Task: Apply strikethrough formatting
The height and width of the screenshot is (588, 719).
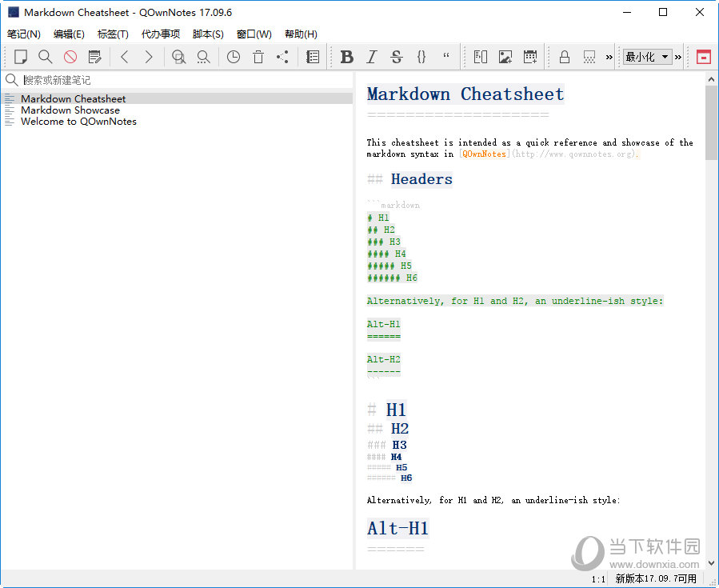Action: tap(397, 57)
